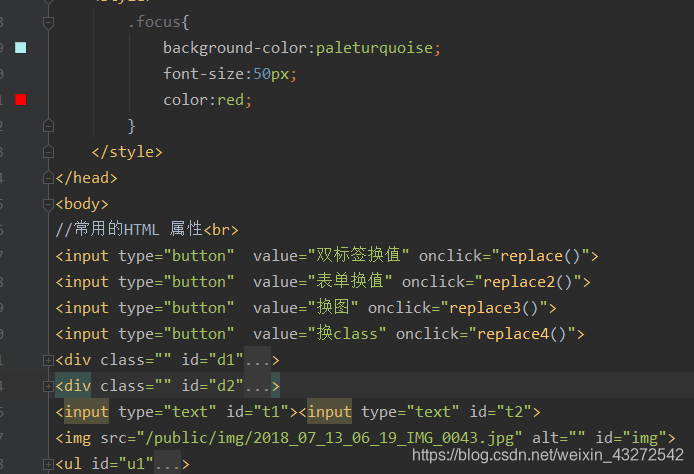
Task: Collapse the body tag fold marker
Action: pos(48,204)
